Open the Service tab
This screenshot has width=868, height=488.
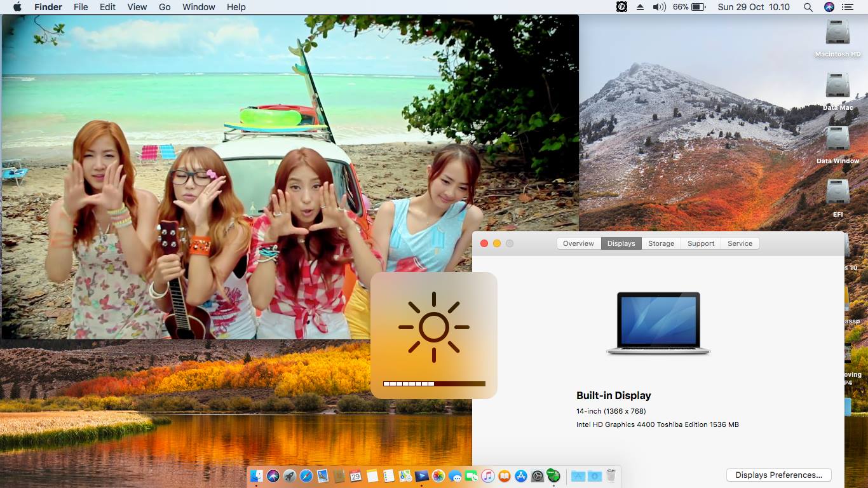point(740,243)
